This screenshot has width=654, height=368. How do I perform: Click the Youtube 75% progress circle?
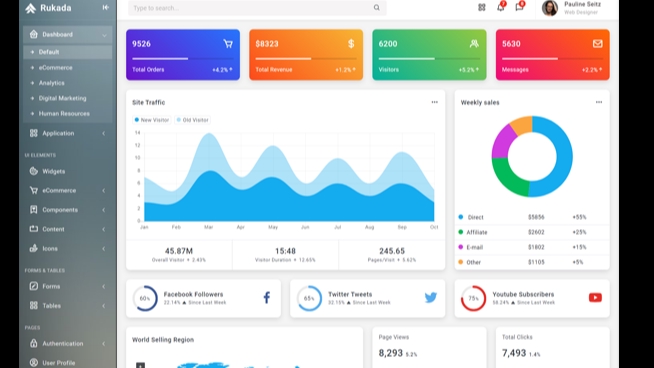[x=473, y=298]
